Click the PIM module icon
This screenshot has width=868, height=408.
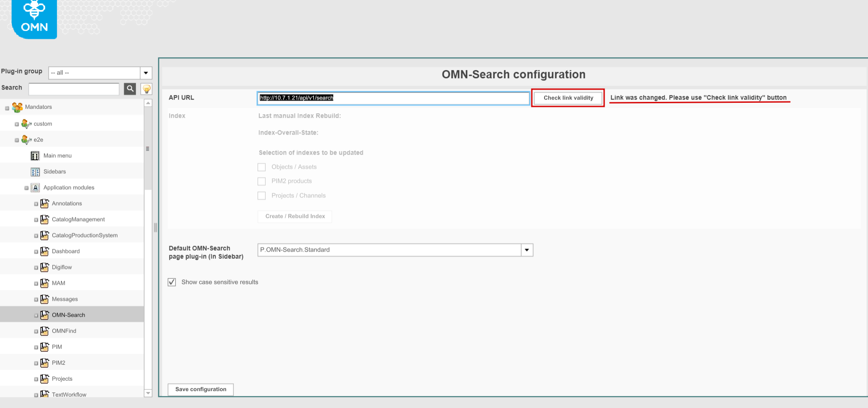pyautogui.click(x=45, y=347)
